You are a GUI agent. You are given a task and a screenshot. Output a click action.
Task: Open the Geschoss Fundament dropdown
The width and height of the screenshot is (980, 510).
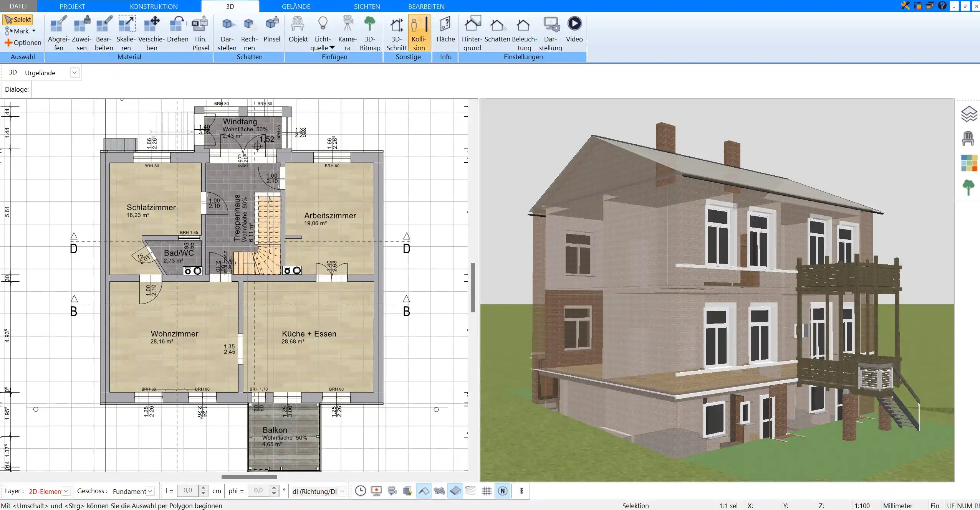(150, 491)
